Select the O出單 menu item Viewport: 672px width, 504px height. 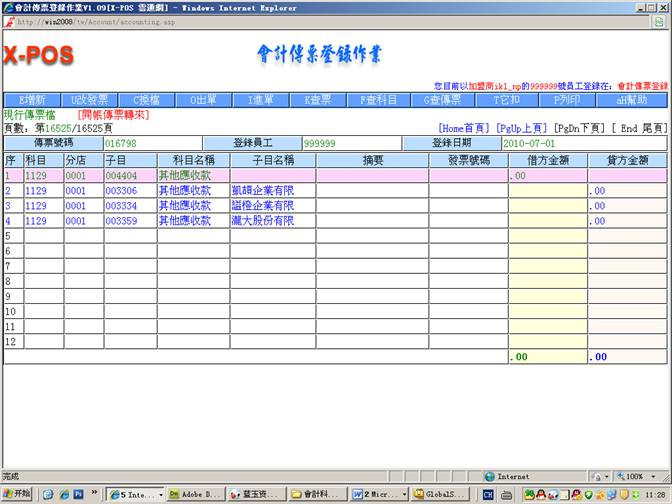[x=205, y=100]
